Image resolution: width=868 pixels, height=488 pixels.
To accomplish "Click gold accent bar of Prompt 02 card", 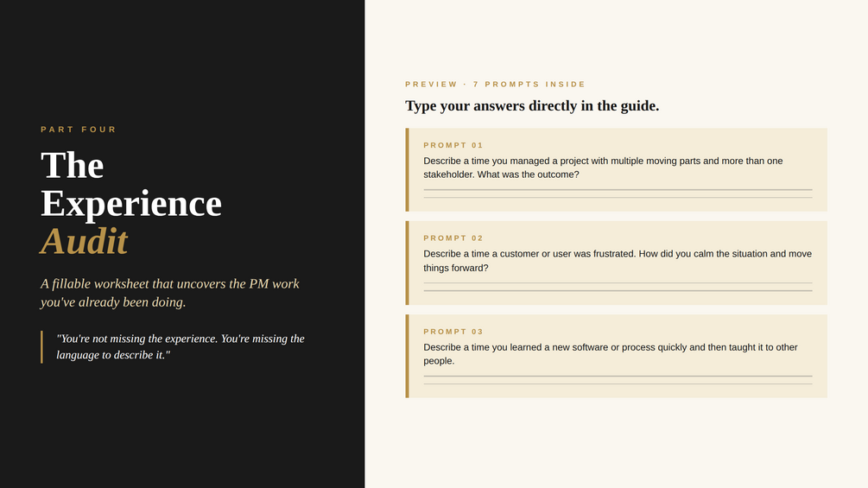I will 408,263.
